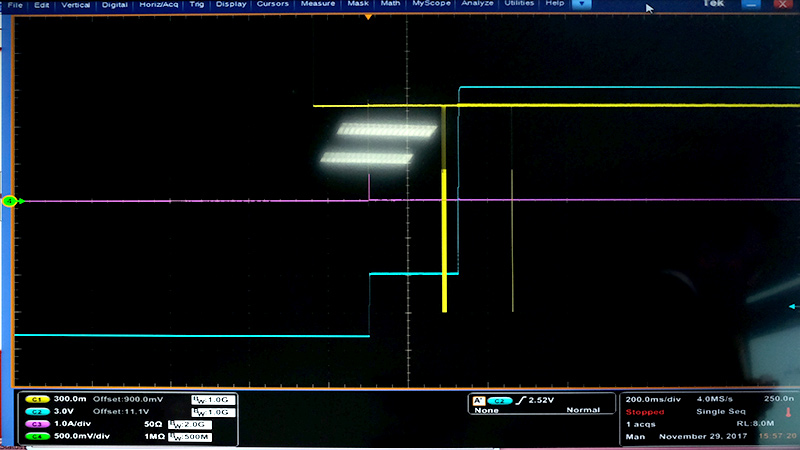The width and height of the screenshot is (800, 450).
Task: Click the November 29, 2017 date readout
Action: (703, 436)
